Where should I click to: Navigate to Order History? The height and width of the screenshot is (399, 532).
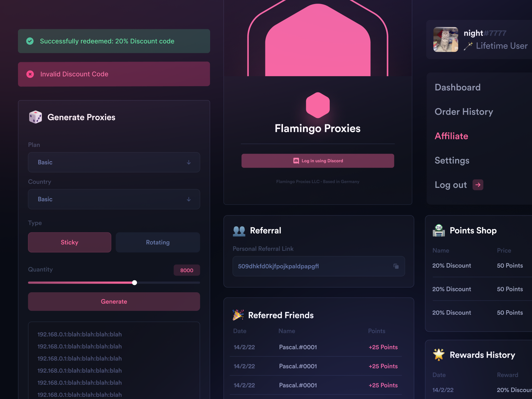pyautogui.click(x=464, y=112)
